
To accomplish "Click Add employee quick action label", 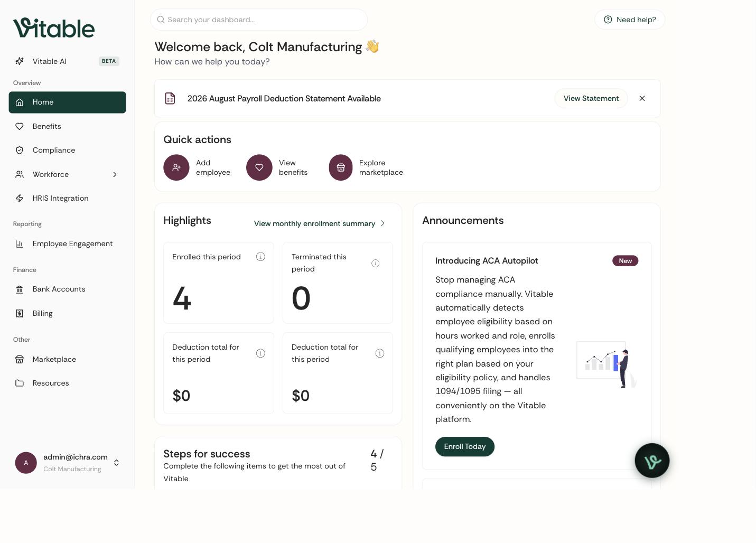I will 213,167.
